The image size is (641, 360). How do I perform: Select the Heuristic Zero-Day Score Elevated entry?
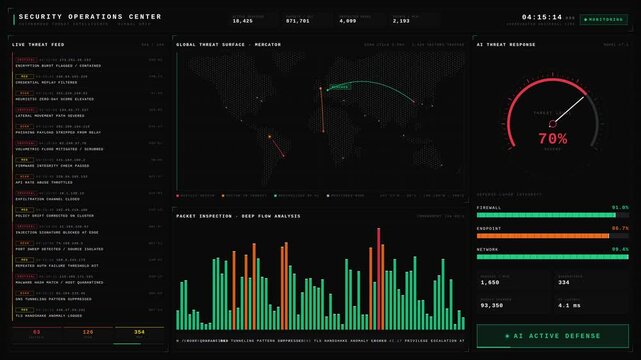[88, 96]
